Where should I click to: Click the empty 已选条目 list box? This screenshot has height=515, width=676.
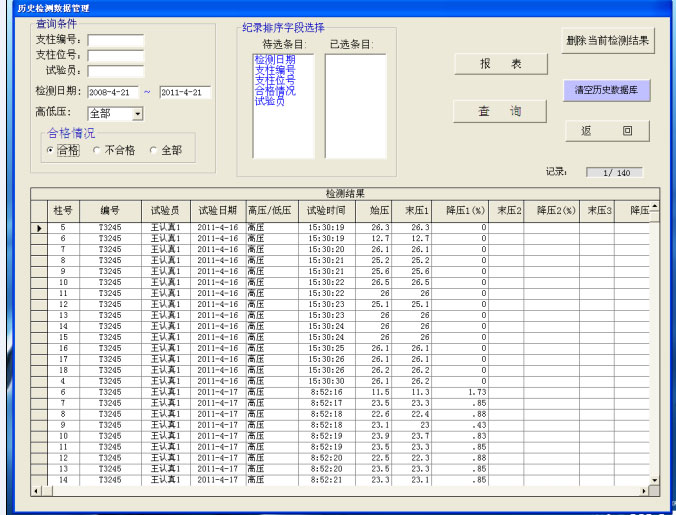click(355, 105)
